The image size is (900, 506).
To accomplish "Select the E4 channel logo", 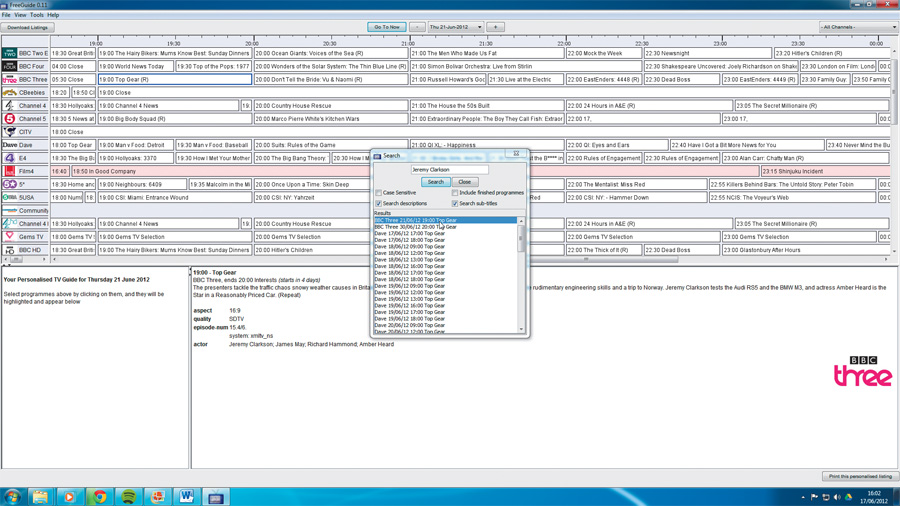I will click(9, 158).
